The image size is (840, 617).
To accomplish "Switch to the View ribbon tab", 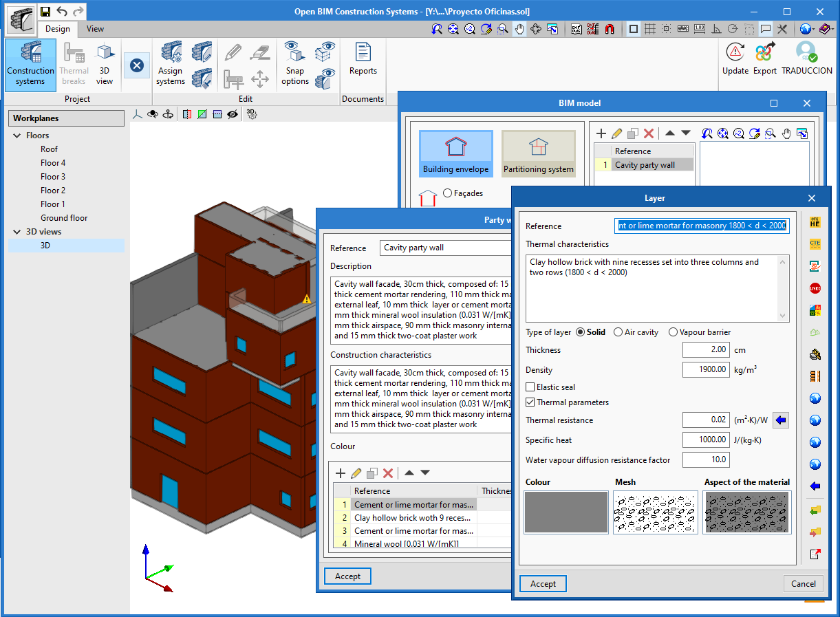I will (96, 29).
